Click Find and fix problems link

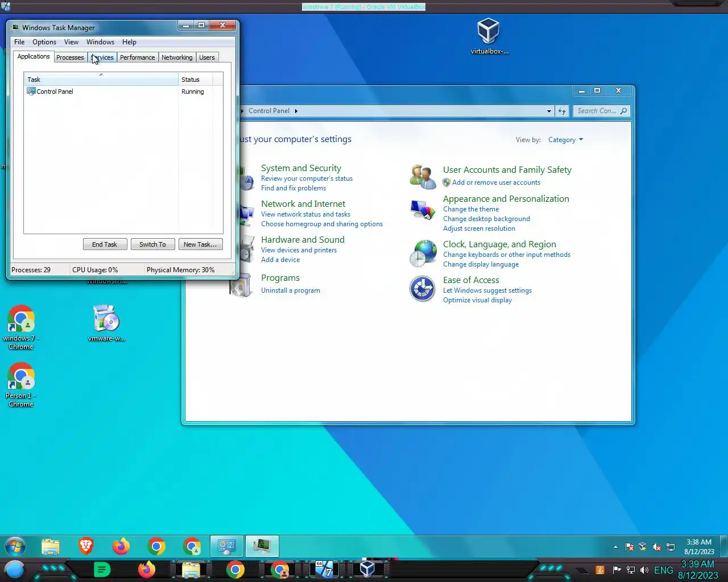(293, 188)
